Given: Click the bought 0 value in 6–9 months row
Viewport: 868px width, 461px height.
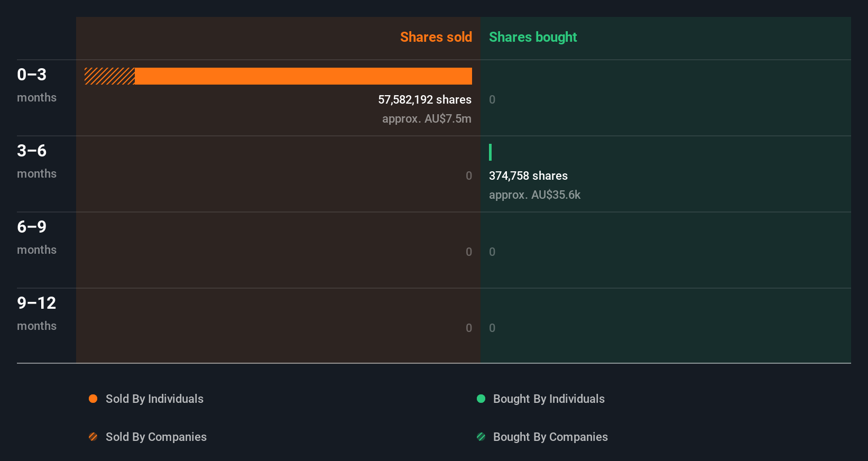Looking at the screenshot, I should coord(492,252).
